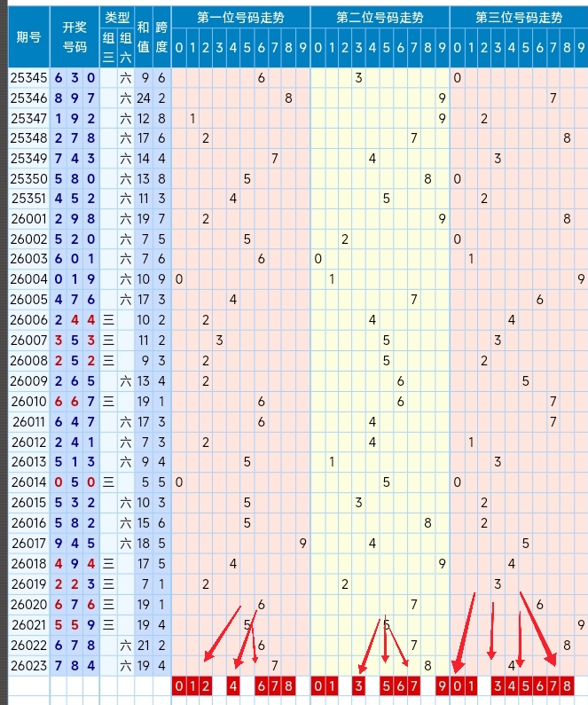Select period number 26021
588x705 pixels.
click(x=28, y=625)
